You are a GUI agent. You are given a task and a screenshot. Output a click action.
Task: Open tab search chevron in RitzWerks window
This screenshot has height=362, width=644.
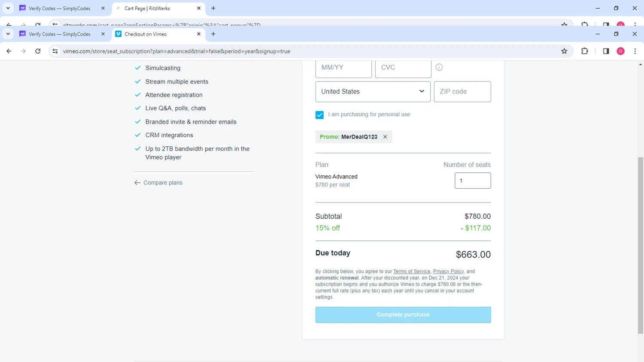pyautogui.click(x=8, y=8)
